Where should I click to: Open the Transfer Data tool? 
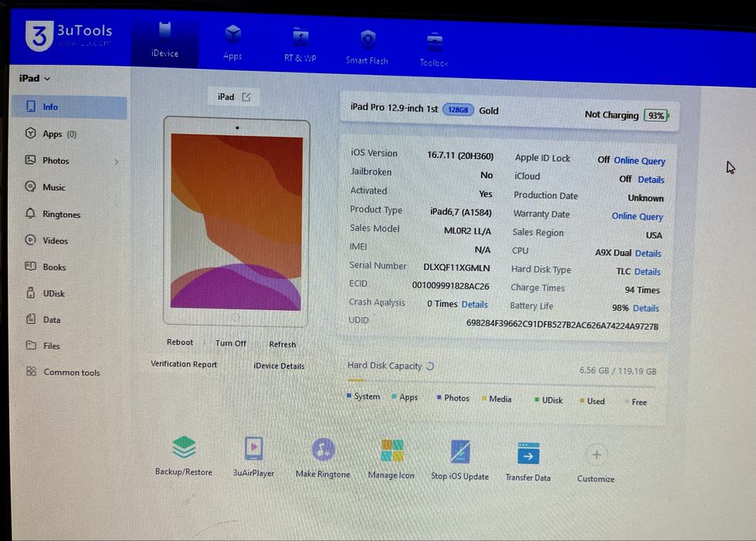528,462
